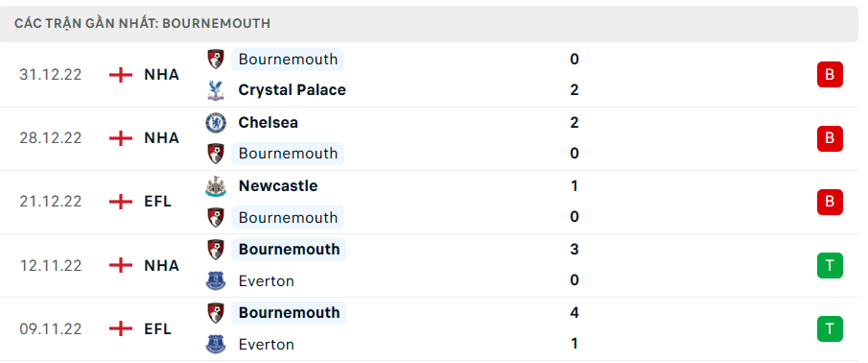Screen dimensions: 868x363
Task: Click the England flag on the 28.12.22 row
Action: (x=121, y=138)
